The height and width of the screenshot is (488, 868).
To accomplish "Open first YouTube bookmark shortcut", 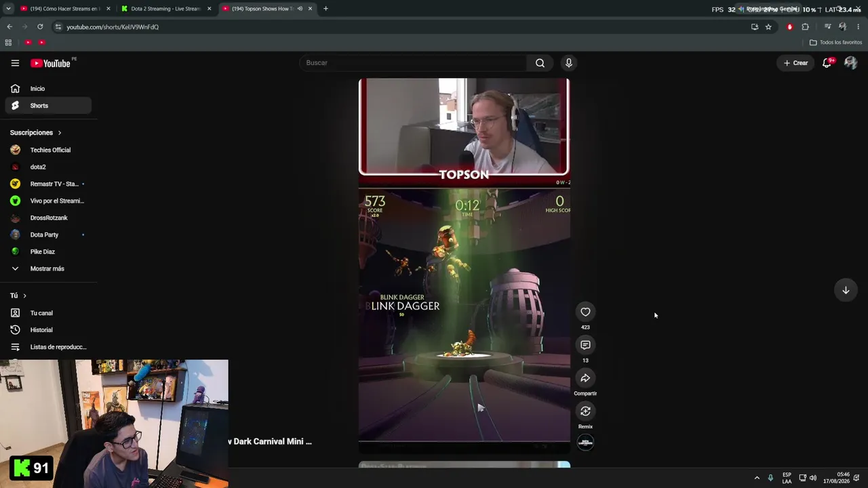I will [x=28, y=43].
